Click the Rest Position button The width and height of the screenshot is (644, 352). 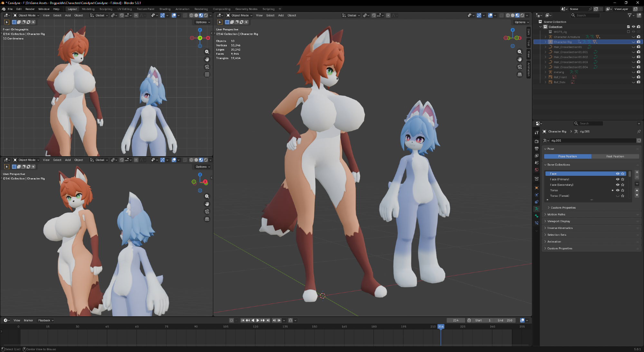coord(615,157)
